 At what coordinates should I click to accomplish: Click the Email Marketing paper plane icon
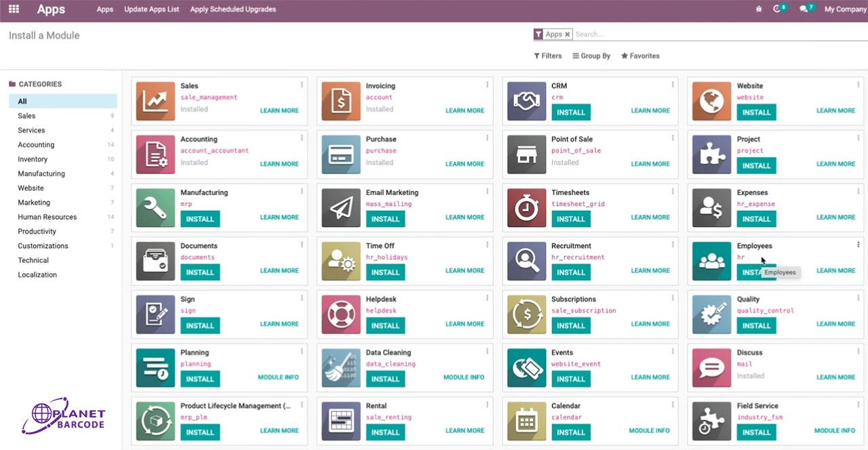click(x=341, y=208)
